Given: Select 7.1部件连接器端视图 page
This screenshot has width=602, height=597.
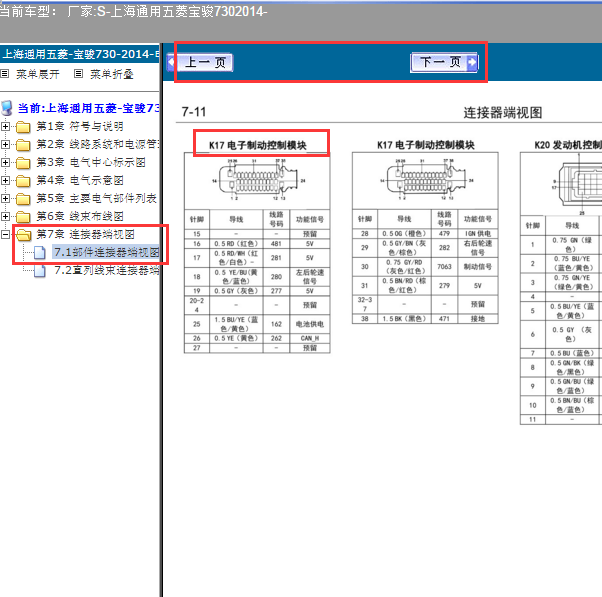Looking at the screenshot, I should point(106,252).
